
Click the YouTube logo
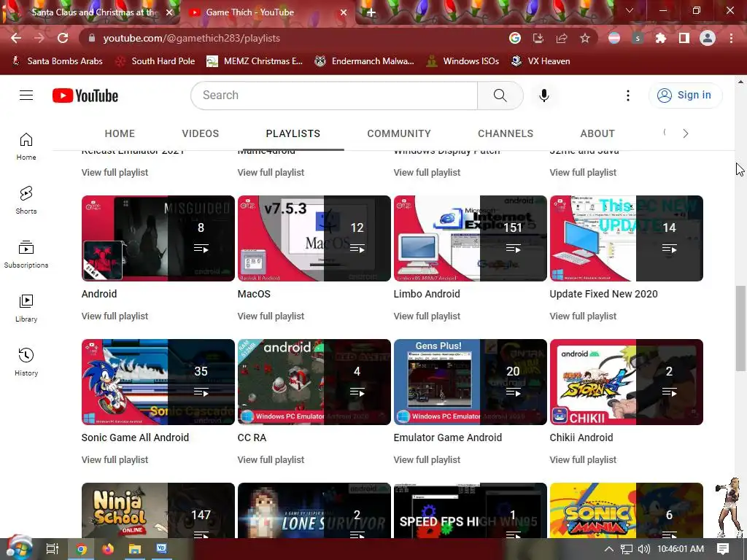click(x=85, y=96)
